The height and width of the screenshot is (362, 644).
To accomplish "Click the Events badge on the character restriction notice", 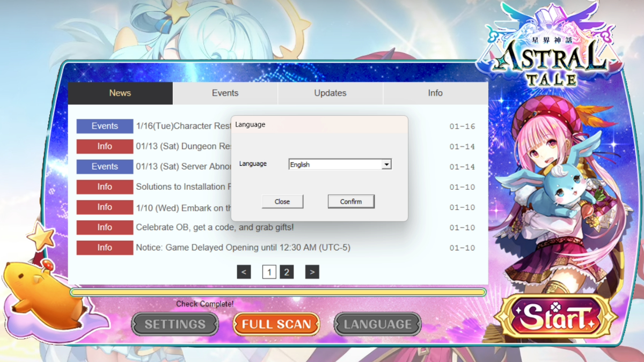I will [x=104, y=126].
